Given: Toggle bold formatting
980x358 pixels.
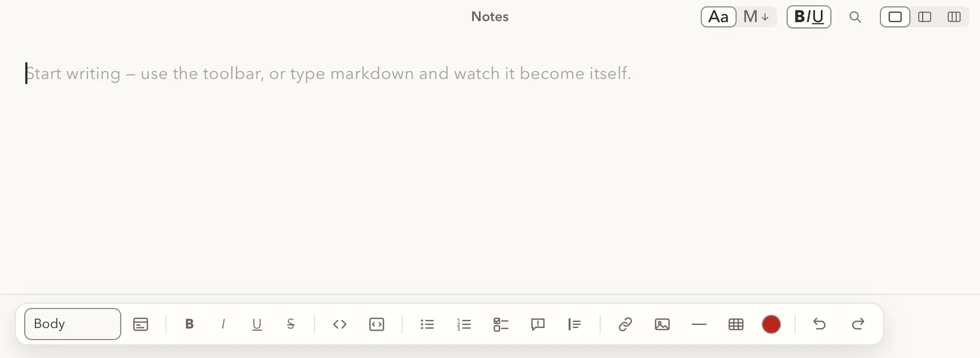Looking at the screenshot, I should tap(189, 324).
